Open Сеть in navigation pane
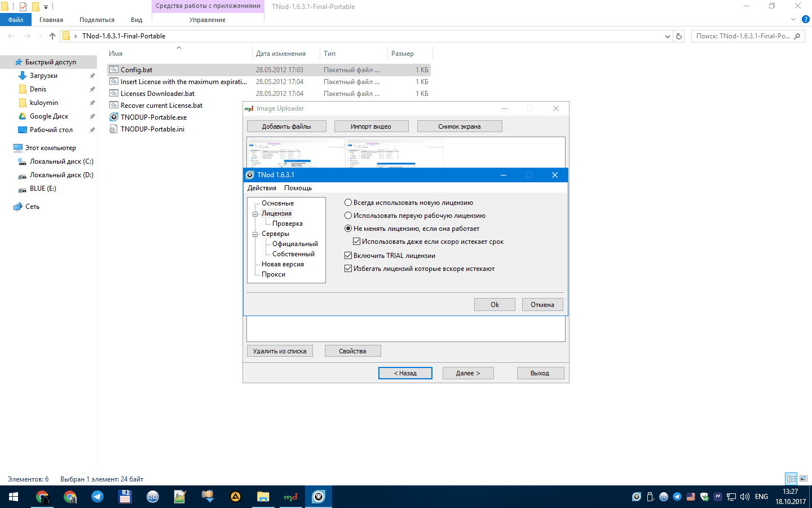 pyautogui.click(x=32, y=207)
